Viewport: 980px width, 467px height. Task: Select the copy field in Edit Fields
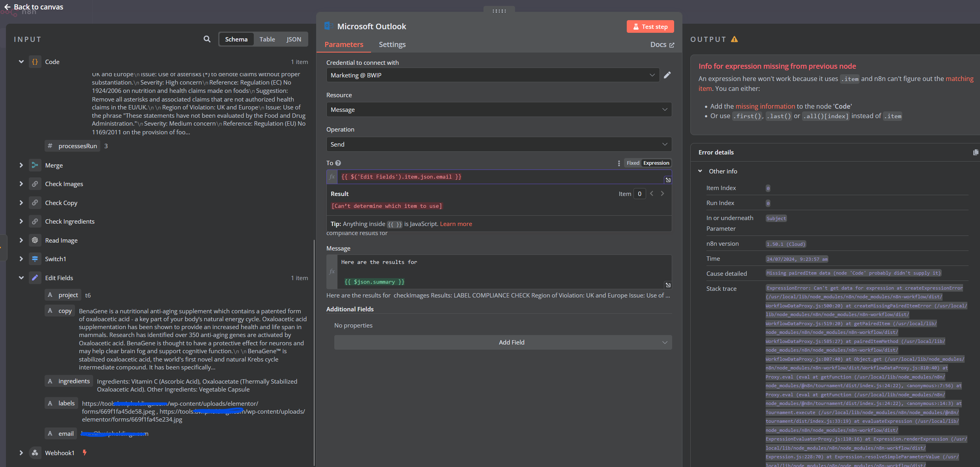click(x=60, y=311)
